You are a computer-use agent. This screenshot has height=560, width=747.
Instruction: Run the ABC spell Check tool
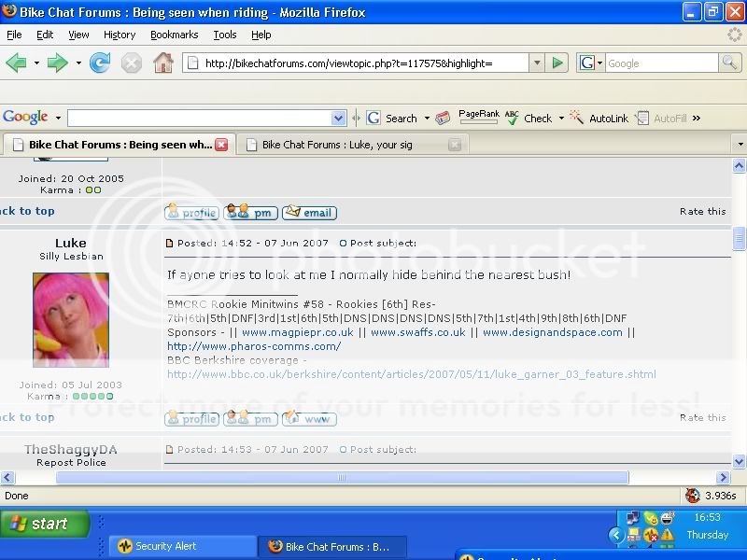click(529, 119)
